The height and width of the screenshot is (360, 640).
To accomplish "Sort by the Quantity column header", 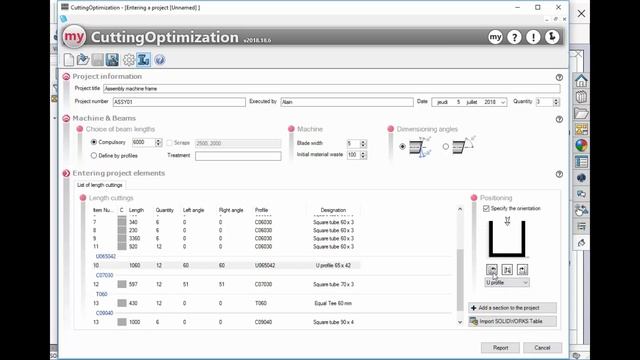I will click(x=164, y=210).
